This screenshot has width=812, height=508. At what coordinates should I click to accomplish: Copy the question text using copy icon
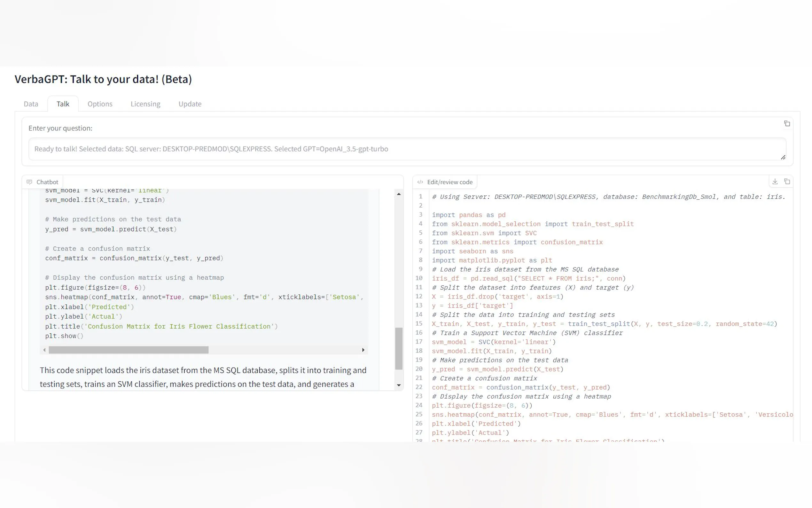tap(786, 123)
